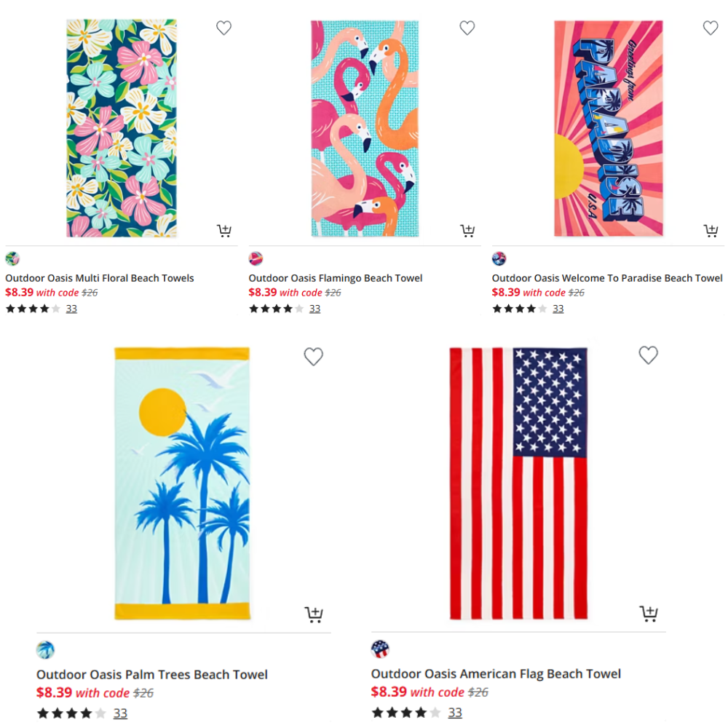The width and height of the screenshot is (728, 728).
Task: Toggle wishlist heart for American Flag towel
Action: click(648, 356)
